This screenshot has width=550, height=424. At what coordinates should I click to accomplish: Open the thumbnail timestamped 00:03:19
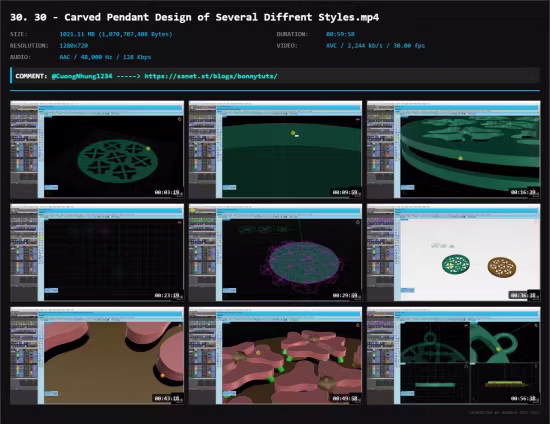[97, 149]
